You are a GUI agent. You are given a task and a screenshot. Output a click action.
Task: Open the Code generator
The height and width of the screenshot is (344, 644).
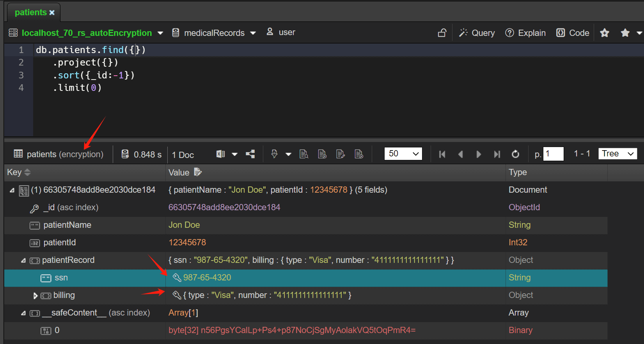pos(573,33)
